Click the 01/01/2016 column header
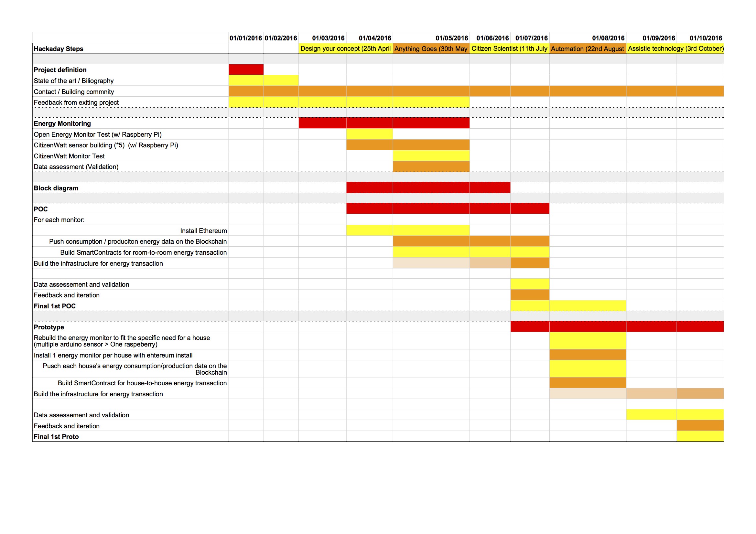This screenshot has width=756, height=534. click(x=246, y=38)
